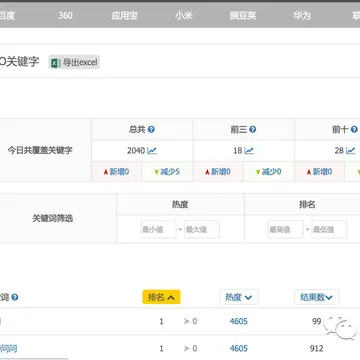Focus the 热度 最大值 input field

pyautogui.click(x=202, y=229)
